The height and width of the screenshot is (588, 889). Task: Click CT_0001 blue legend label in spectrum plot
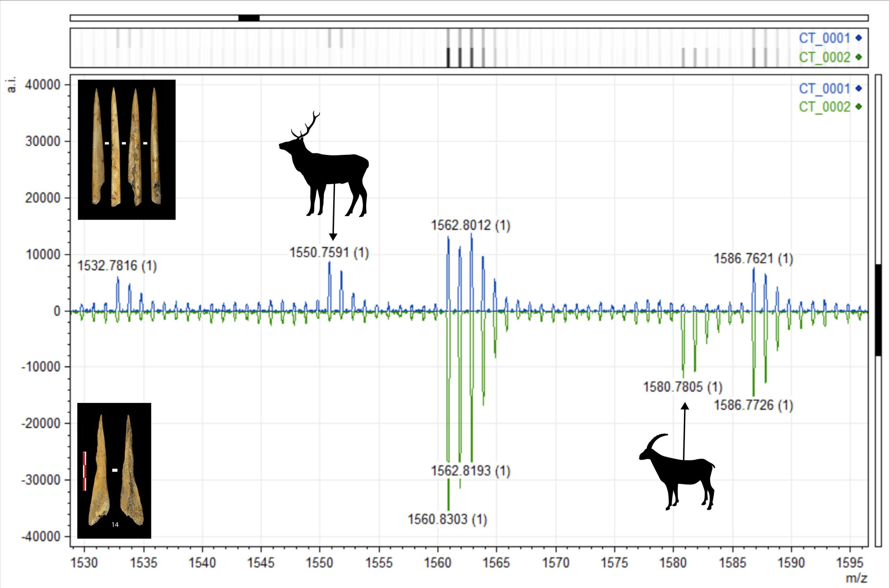tap(824, 89)
